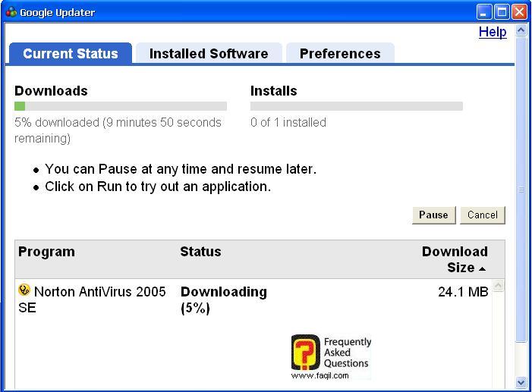Sort by the Status column header

tap(200, 252)
